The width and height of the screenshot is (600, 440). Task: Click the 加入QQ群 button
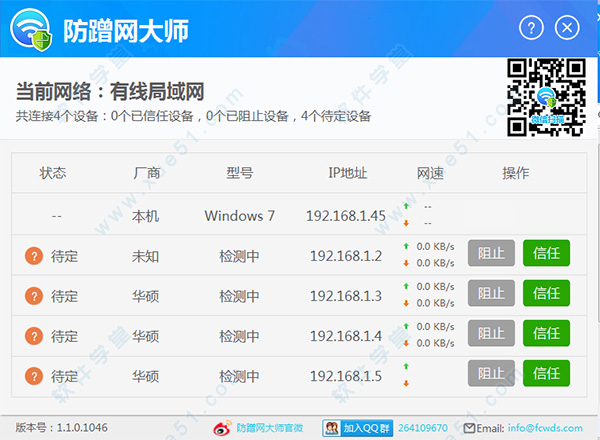[x=358, y=428]
